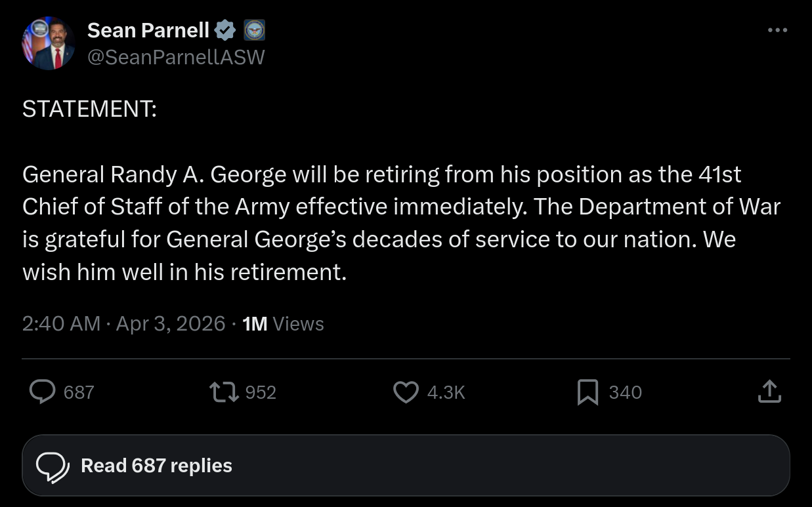The height and width of the screenshot is (507, 812).
Task: Click the 952 repost count
Action: point(260,392)
